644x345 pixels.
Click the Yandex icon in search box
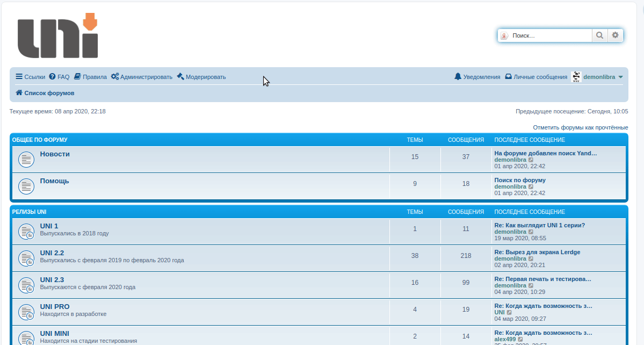pyautogui.click(x=504, y=35)
